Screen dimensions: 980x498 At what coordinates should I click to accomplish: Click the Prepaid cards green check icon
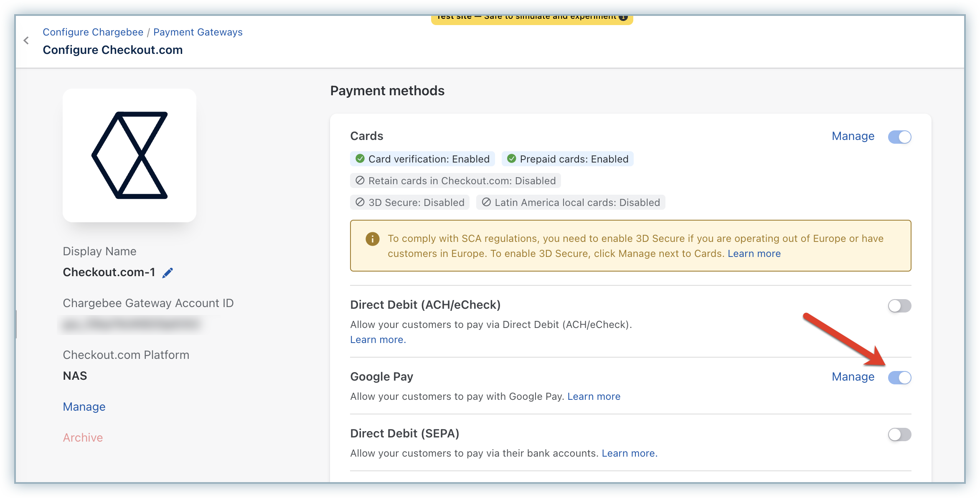pos(511,159)
